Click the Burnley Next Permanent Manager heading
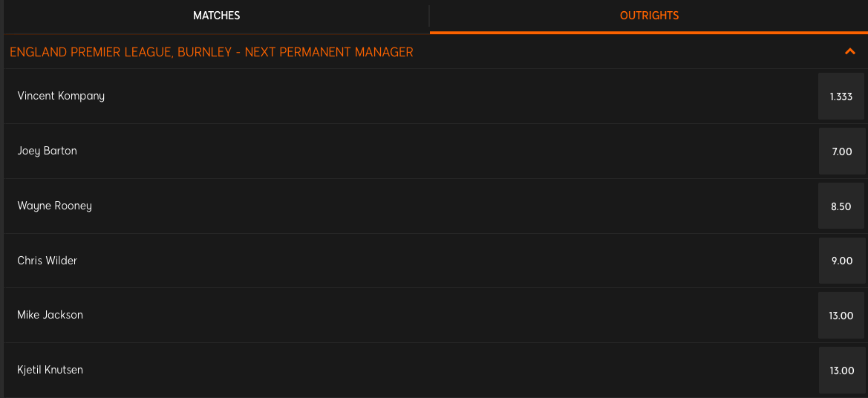The image size is (868, 398). coord(212,52)
